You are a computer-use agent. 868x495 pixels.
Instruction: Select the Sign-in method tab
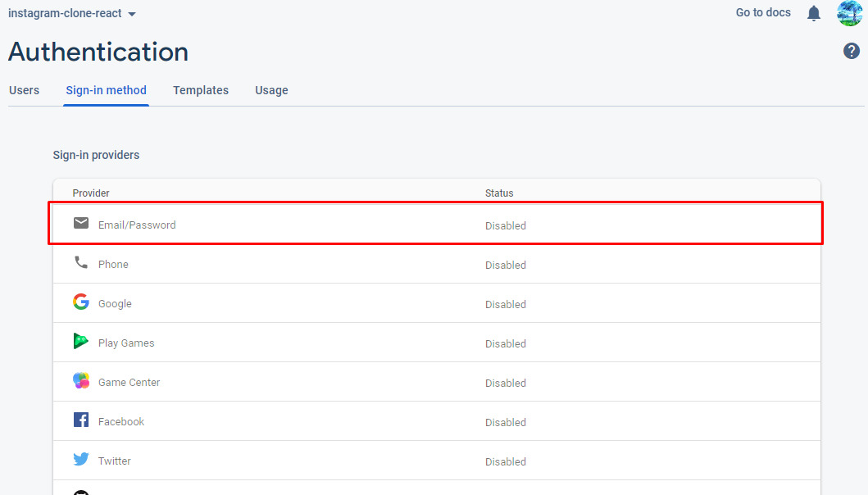(x=107, y=90)
